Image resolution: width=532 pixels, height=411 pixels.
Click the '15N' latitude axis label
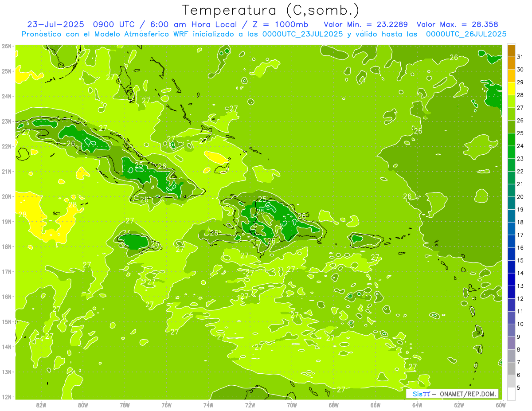pyautogui.click(x=6, y=321)
